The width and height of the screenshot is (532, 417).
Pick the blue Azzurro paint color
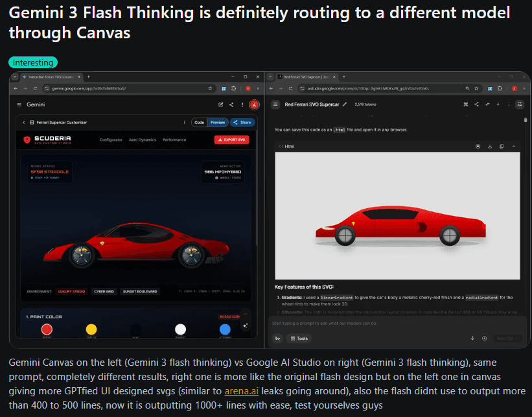[x=225, y=329]
